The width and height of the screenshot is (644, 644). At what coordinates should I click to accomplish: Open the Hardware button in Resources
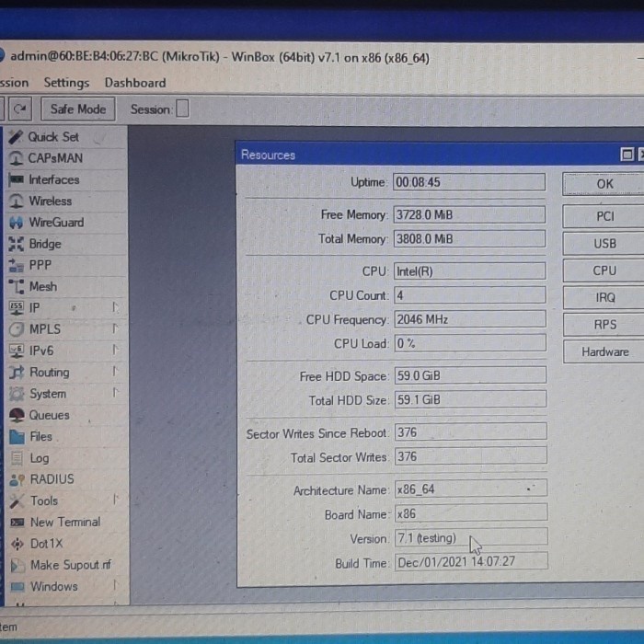[x=604, y=352]
